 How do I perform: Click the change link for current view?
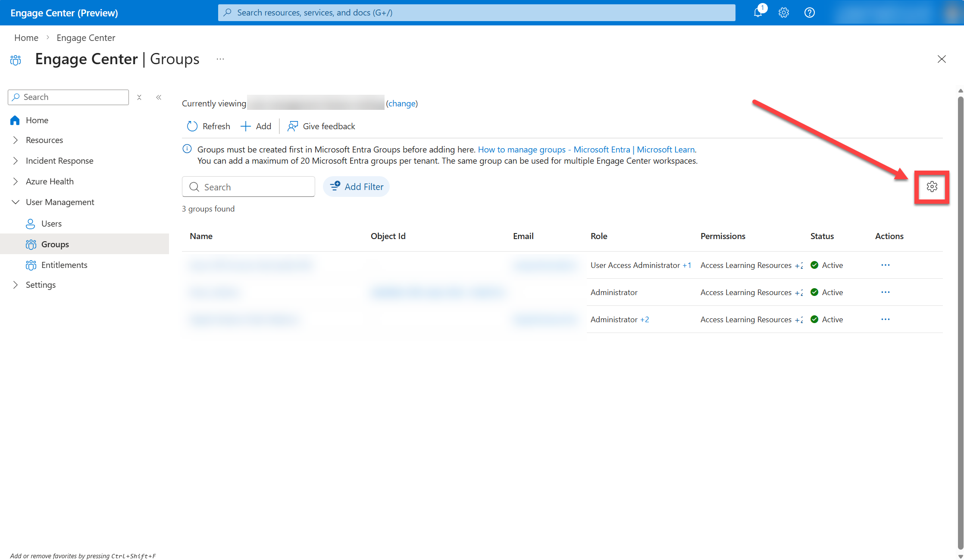click(402, 103)
